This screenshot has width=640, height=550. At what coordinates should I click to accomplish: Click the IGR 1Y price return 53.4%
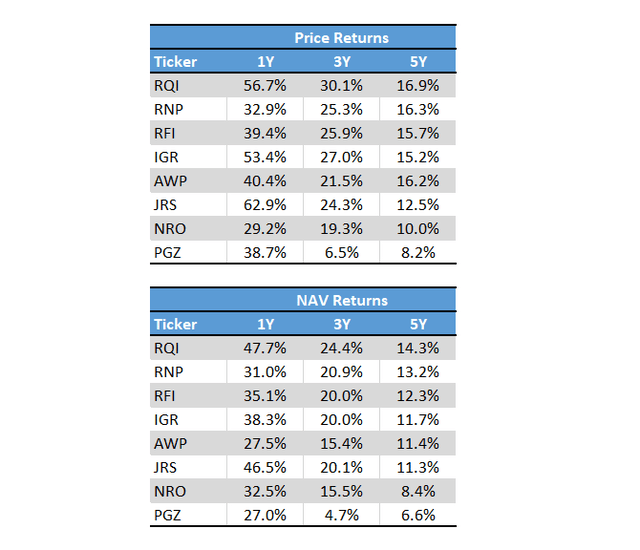coord(264,157)
